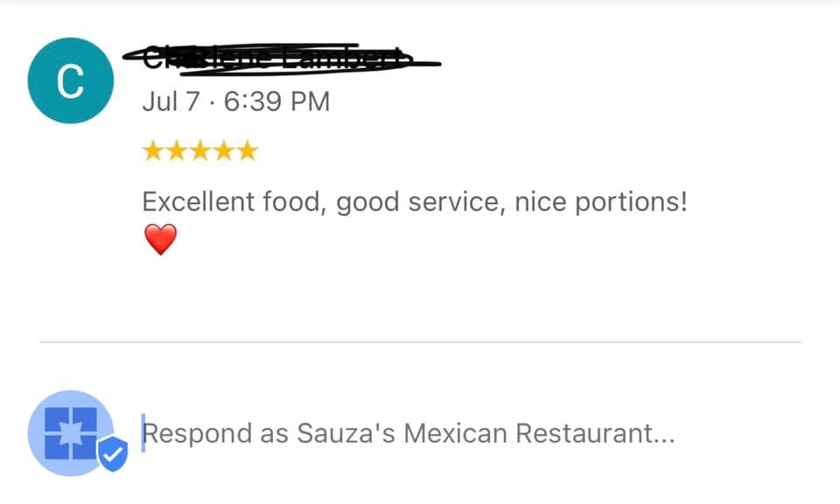Select the third rating star
Viewport: 840px width, 504px height.
[200, 151]
